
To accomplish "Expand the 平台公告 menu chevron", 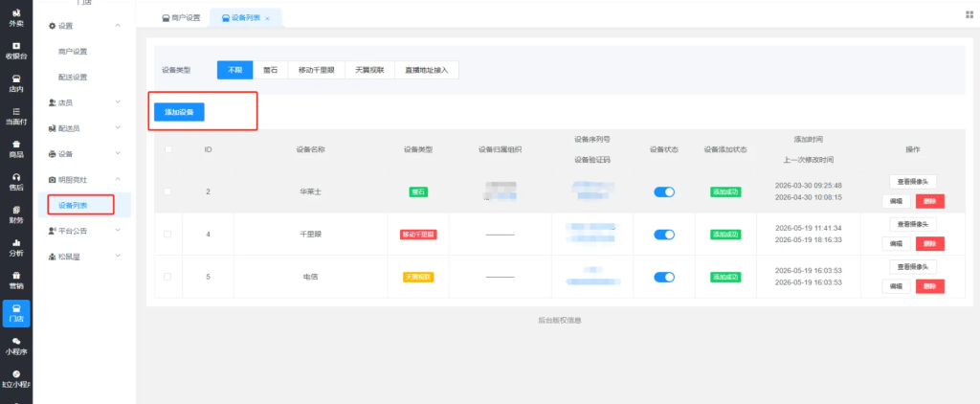I will tap(118, 231).
